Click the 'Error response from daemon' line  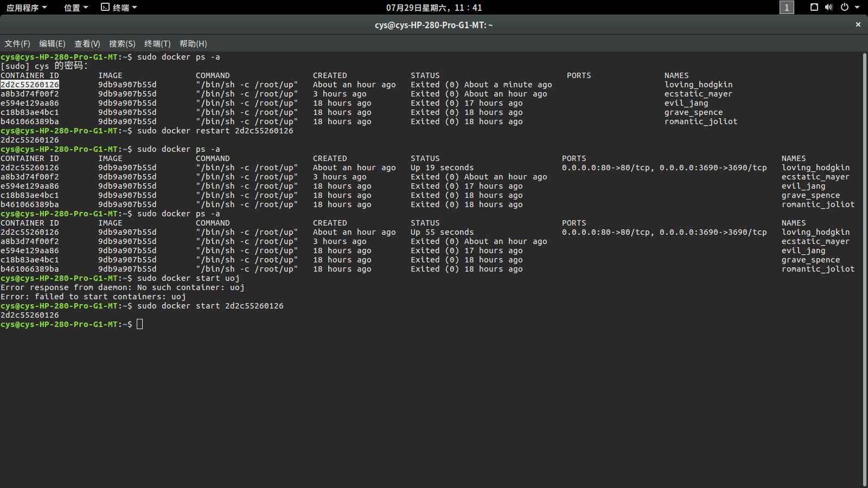tap(123, 287)
